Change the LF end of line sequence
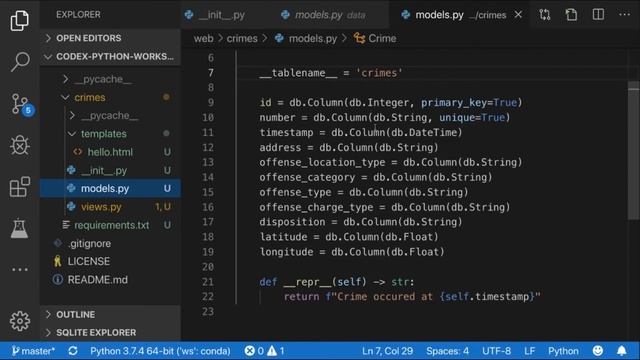Screen dimensions: 640x360 529,351
